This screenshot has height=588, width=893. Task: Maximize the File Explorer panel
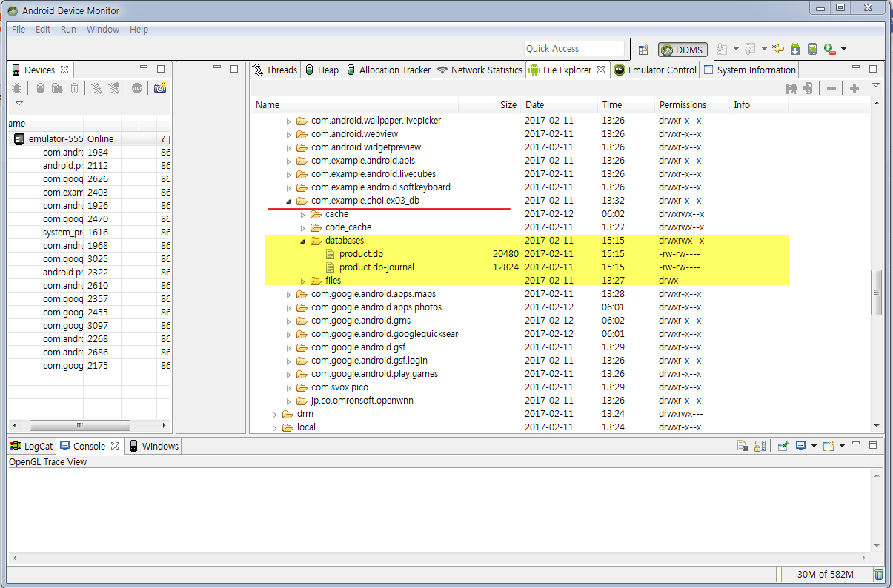(x=872, y=69)
